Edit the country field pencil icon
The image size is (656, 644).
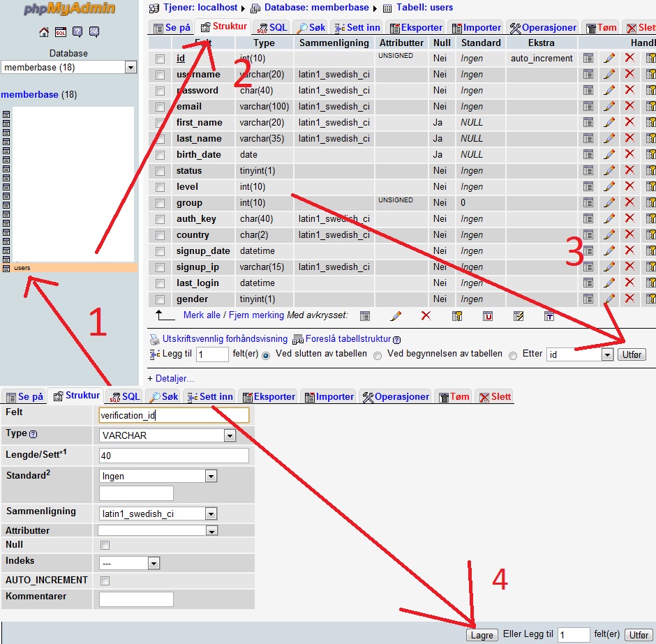click(609, 234)
